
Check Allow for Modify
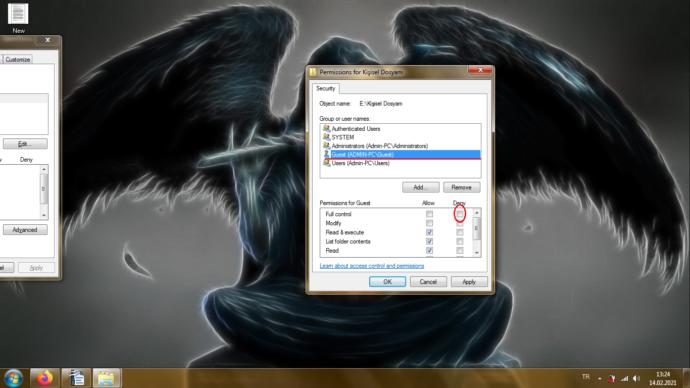pyautogui.click(x=429, y=223)
